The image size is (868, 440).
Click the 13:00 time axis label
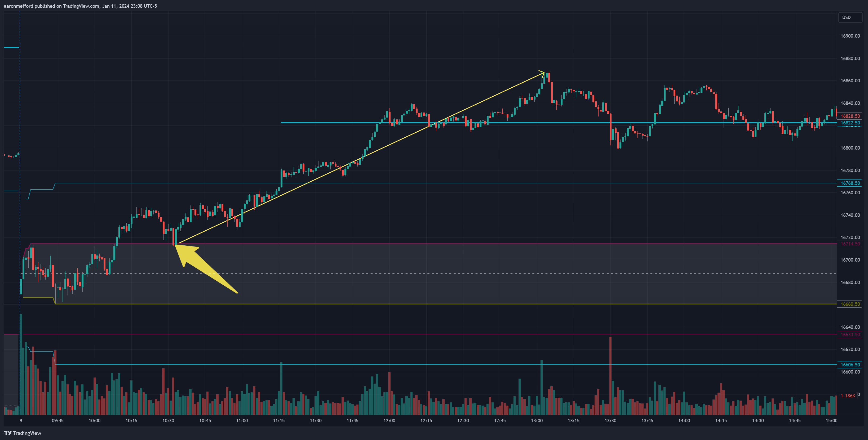[537, 420]
